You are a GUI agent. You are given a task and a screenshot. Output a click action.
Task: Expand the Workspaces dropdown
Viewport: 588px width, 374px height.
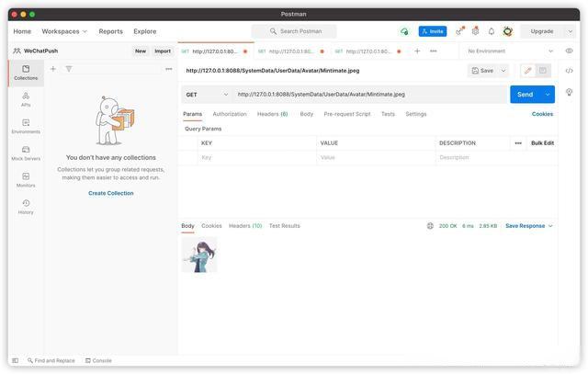pos(64,31)
